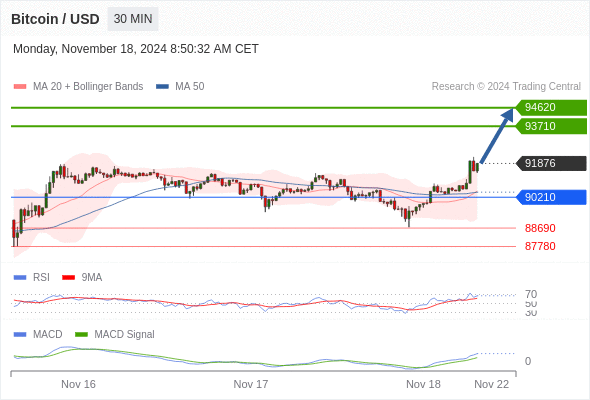
Task: Click the red 9MA legend swatch
Action: [68, 278]
